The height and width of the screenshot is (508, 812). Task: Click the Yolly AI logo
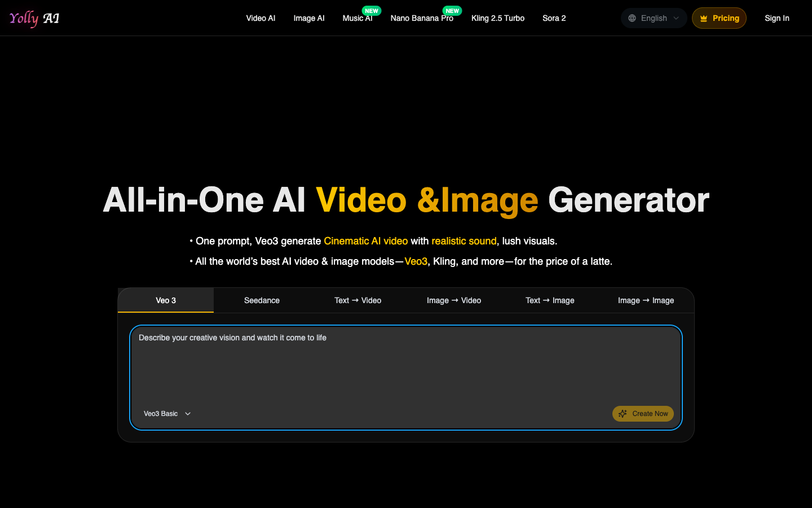(x=34, y=18)
